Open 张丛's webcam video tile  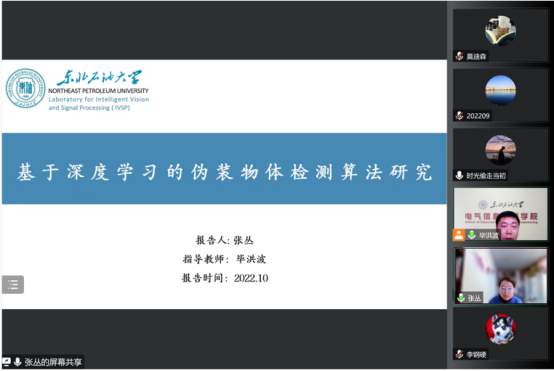point(501,276)
